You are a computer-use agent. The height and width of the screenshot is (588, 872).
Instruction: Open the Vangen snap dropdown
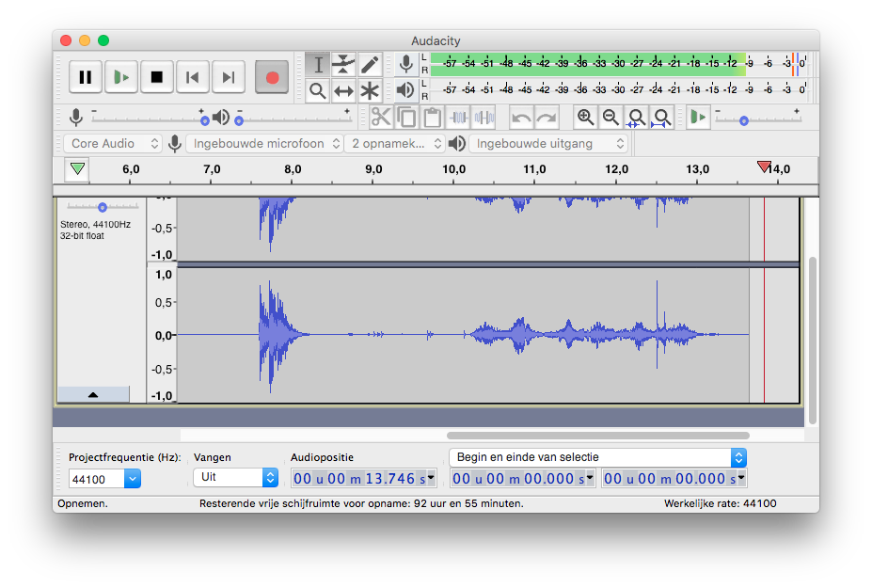[x=235, y=478]
